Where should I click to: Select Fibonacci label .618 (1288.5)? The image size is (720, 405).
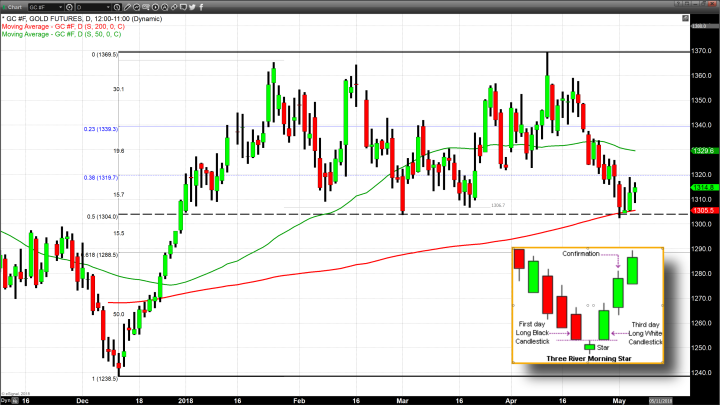click(101, 255)
